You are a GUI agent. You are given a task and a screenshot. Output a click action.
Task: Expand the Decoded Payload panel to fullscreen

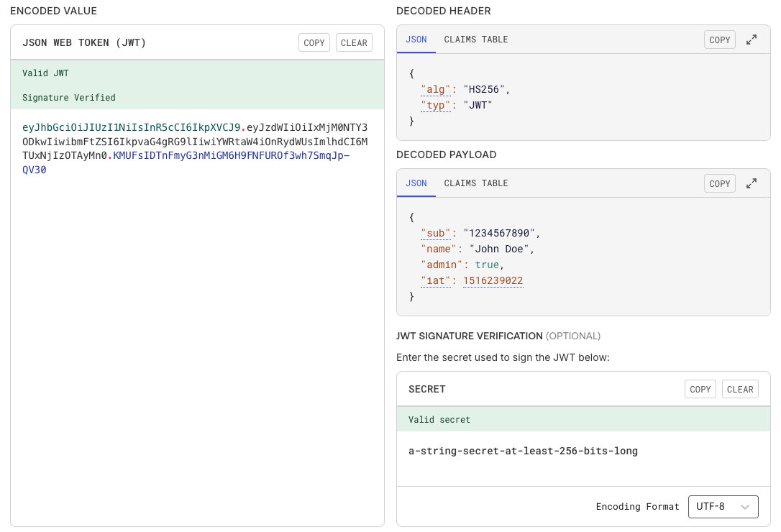(x=751, y=183)
